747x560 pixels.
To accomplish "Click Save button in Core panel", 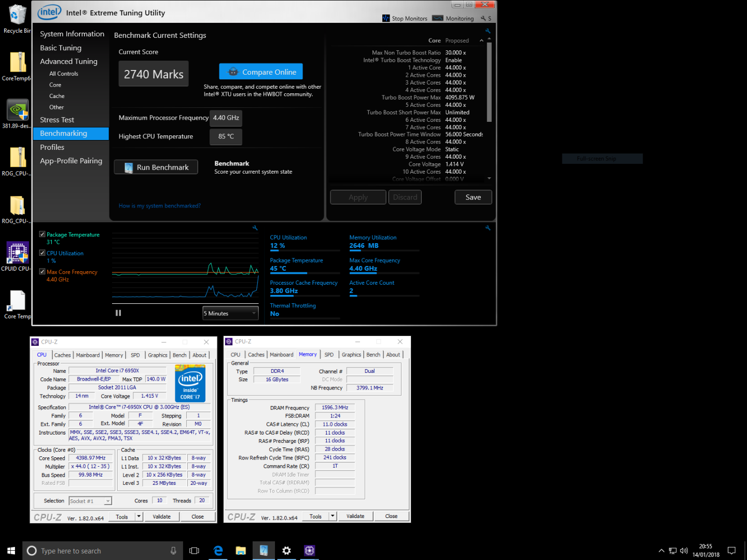I will point(473,197).
